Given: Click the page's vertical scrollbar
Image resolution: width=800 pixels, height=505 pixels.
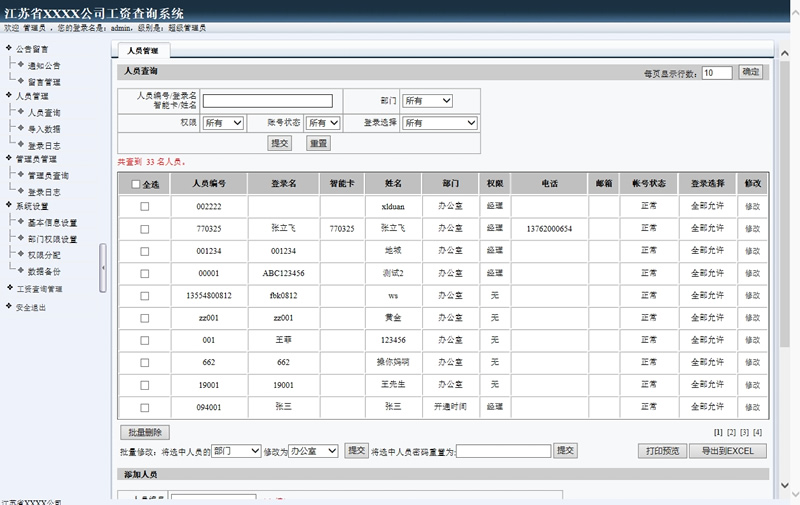Looking at the screenshot, I should [x=785, y=250].
